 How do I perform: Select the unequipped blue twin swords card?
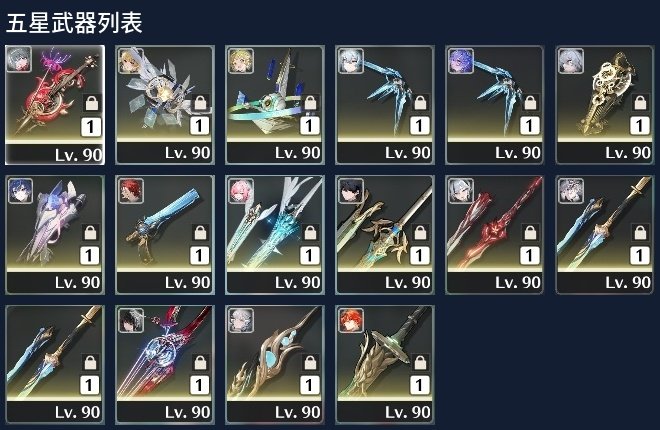pos(55,364)
